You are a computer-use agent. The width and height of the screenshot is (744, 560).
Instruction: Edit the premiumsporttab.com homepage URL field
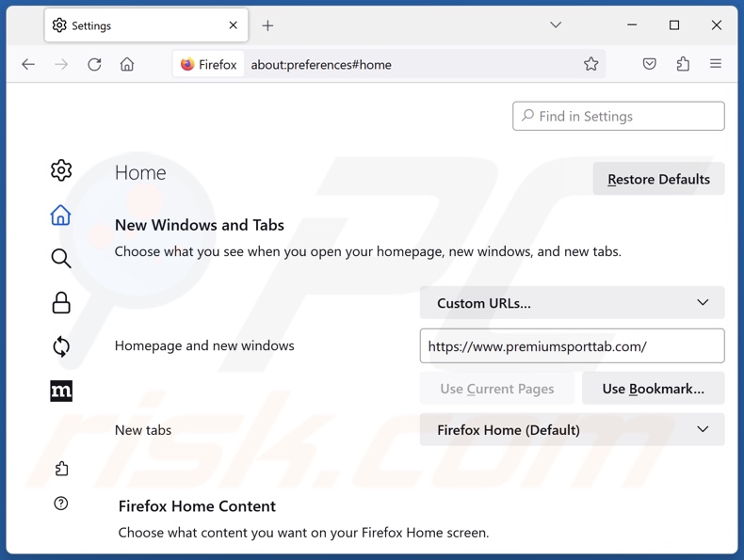pyautogui.click(x=572, y=345)
